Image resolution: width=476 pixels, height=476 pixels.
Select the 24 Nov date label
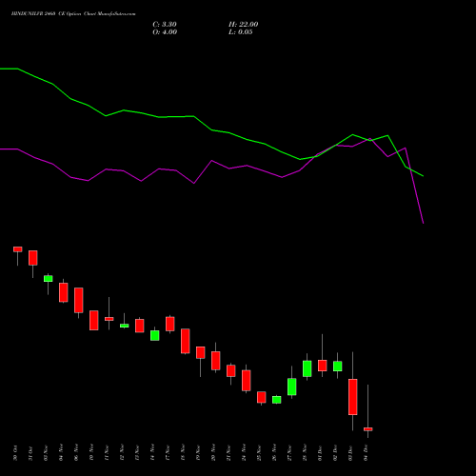tap(244, 453)
